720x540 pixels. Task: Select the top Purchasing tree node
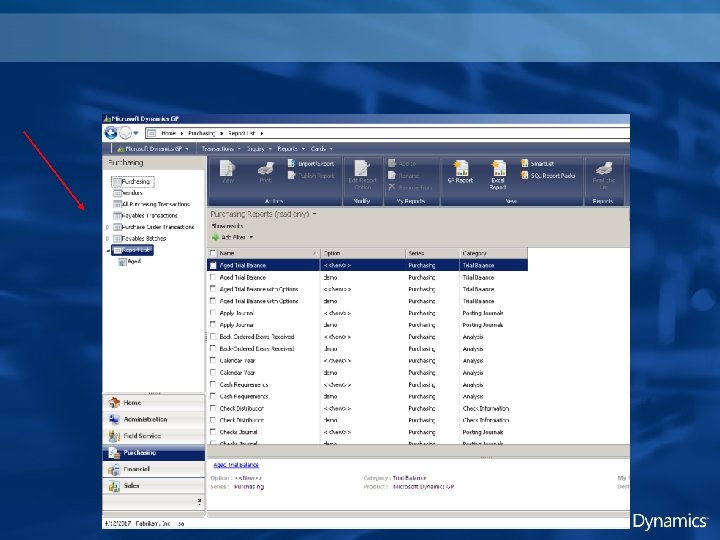tap(132, 182)
